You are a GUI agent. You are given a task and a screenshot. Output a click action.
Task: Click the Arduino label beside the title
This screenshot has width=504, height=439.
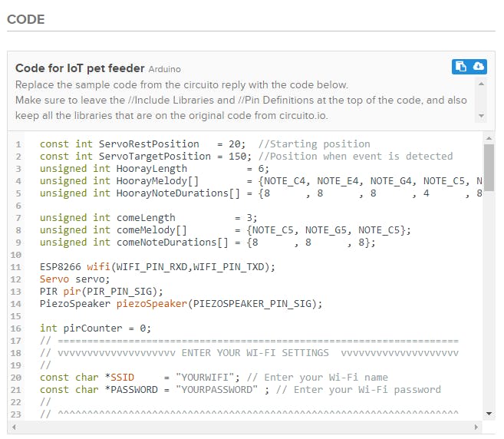165,69
